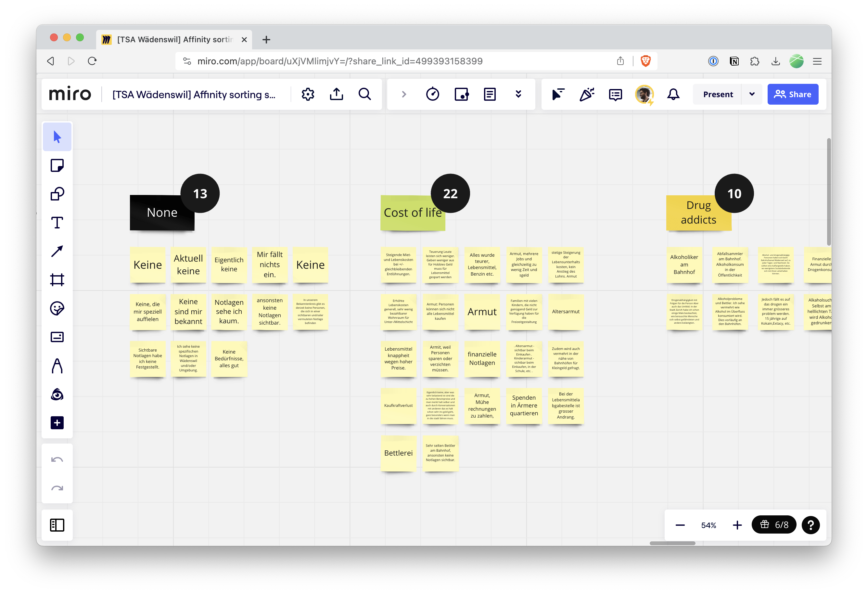Expand the collapsed toolbar chevron arrow
868x594 pixels.
(404, 94)
